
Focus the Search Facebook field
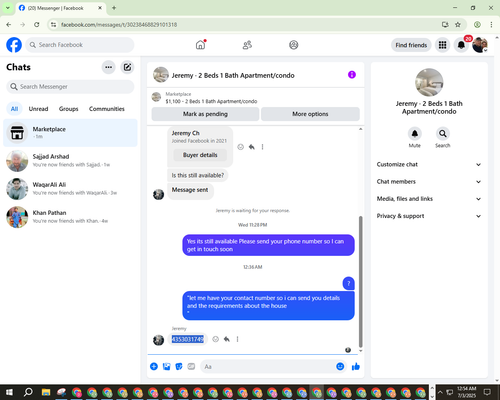click(80, 45)
